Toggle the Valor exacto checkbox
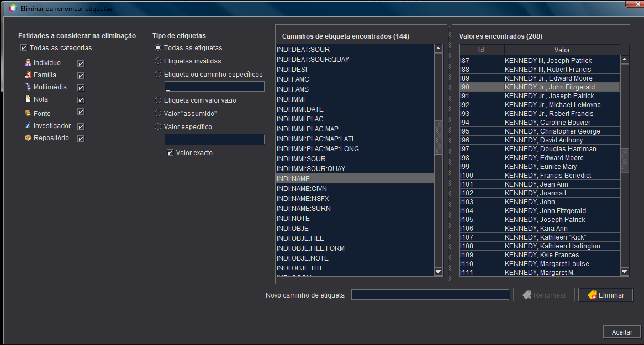This screenshot has height=345, width=644. [170, 153]
